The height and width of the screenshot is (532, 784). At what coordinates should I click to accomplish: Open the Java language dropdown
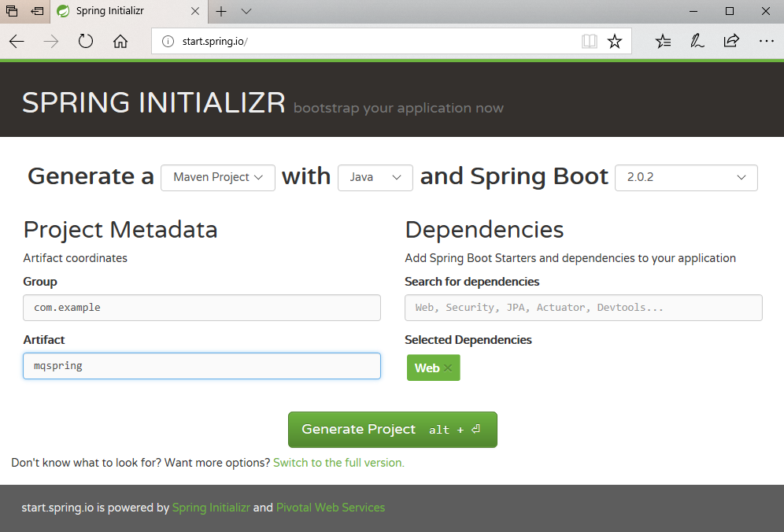(375, 177)
